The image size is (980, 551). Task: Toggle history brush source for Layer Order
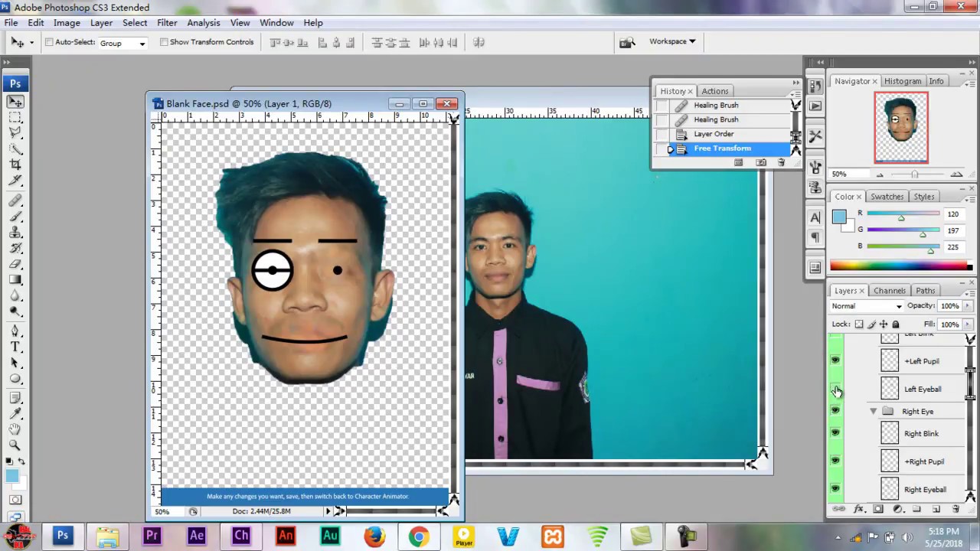[x=661, y=134]
